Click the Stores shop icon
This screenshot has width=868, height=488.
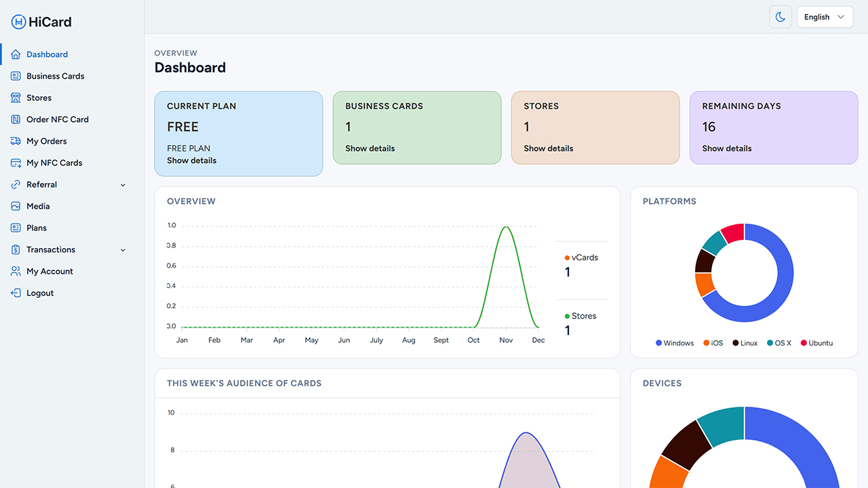[x=16, y=98]
